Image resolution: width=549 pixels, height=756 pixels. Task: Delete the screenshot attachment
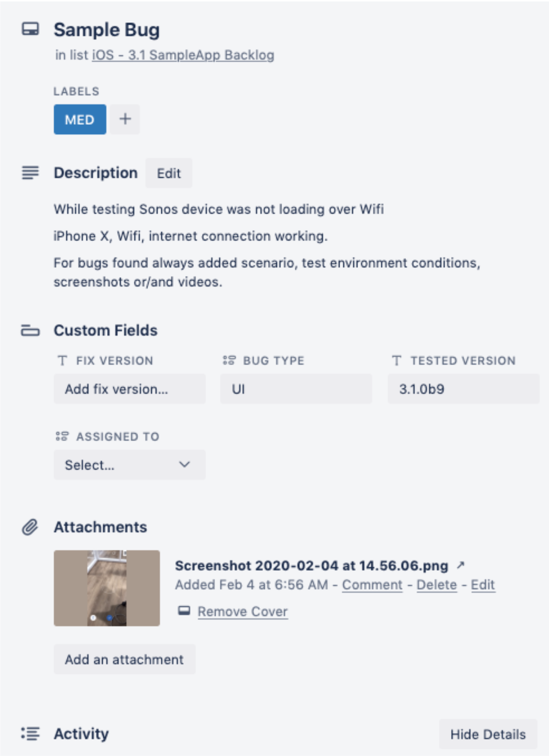(x=436, y=585)
